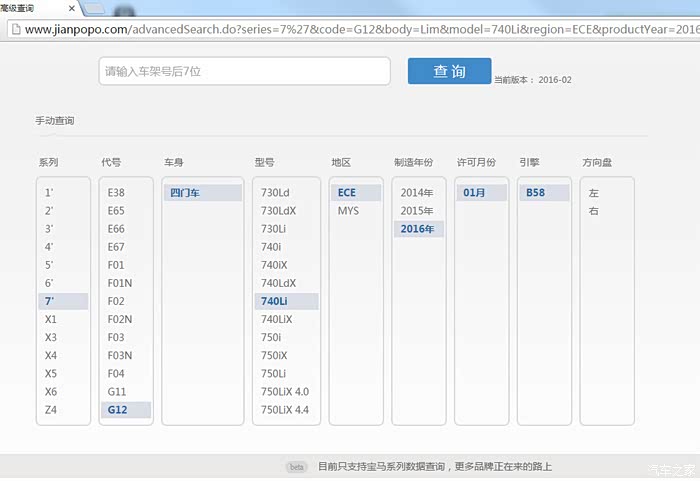700x481 pixels.
Task: Select 01月 in 许可月份 column
Action: [x=474, y=193]
